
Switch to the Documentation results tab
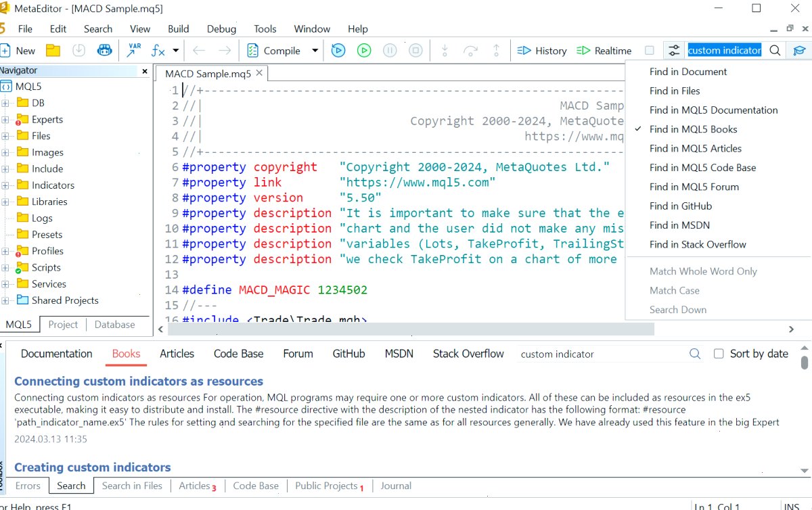point(57,354)
